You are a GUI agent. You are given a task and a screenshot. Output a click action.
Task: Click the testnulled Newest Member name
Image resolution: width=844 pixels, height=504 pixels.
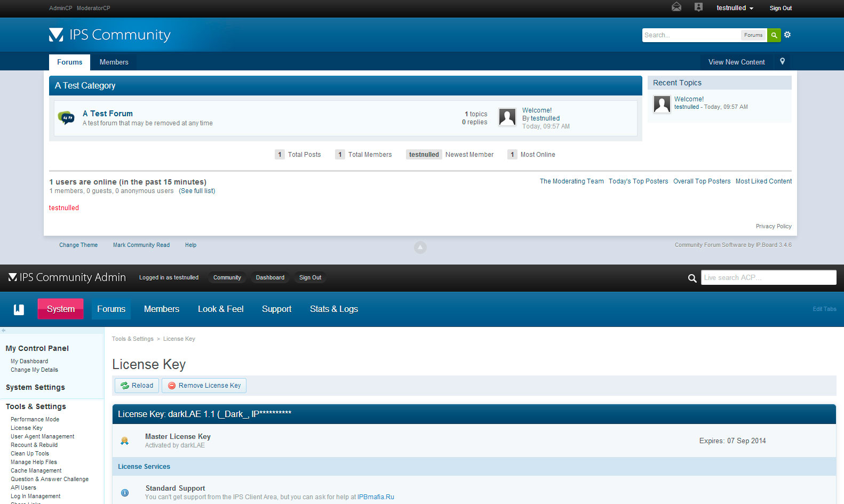(424, 155)
